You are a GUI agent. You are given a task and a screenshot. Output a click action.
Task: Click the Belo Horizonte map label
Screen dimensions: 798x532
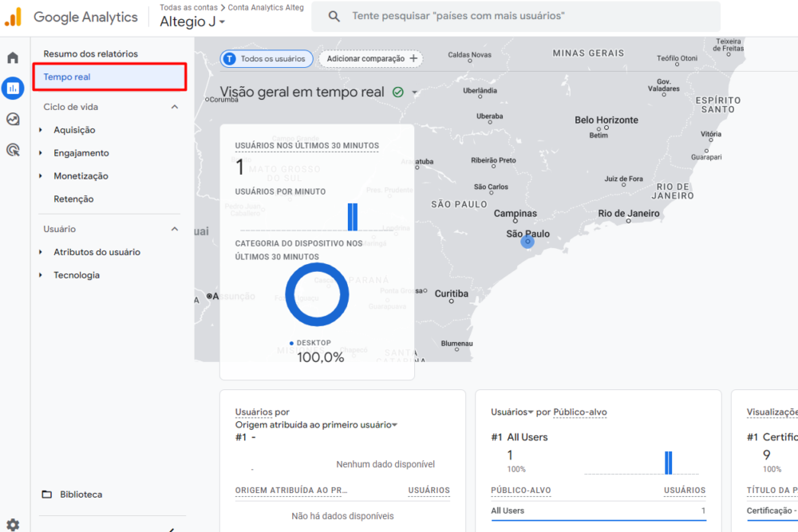click(606, 120)
